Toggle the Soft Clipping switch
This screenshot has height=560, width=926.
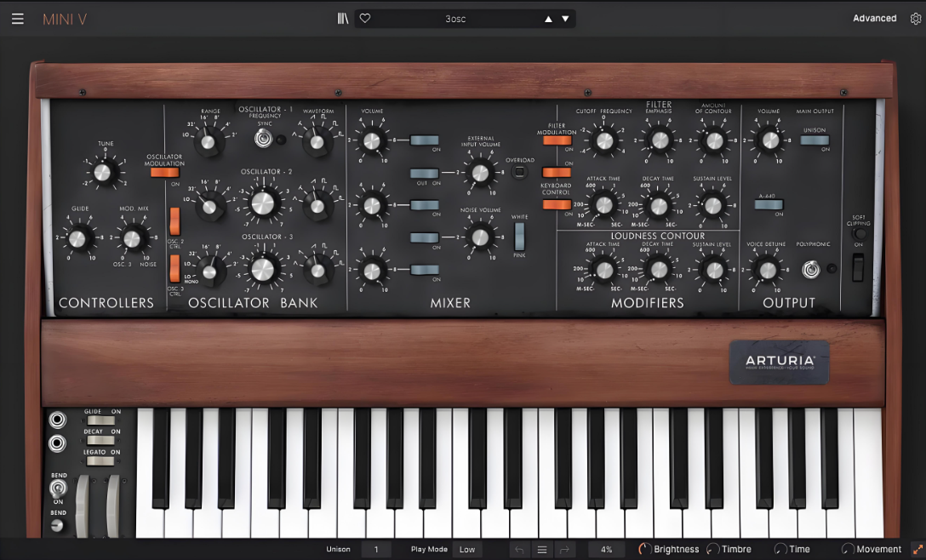858,267
